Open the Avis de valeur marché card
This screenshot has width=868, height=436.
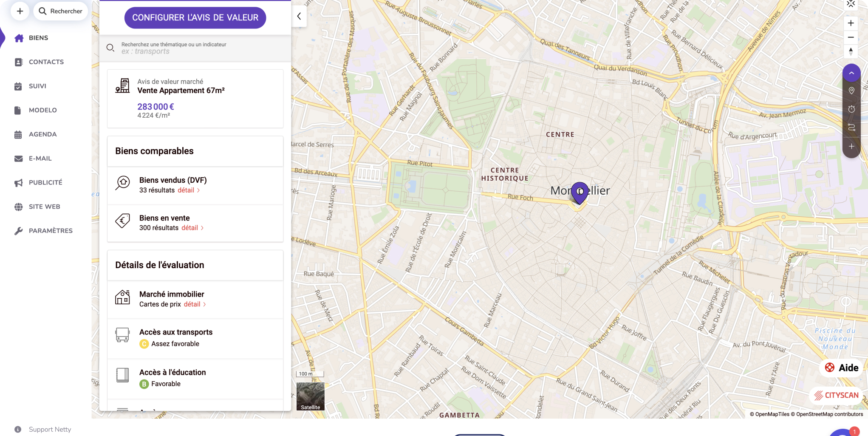point(195,99)
